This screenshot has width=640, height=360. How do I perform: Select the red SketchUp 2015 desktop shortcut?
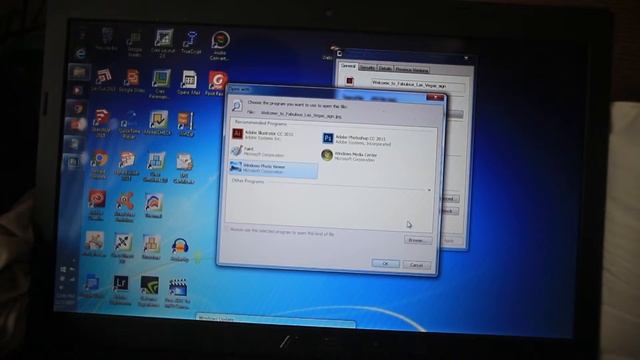(101, 122)
